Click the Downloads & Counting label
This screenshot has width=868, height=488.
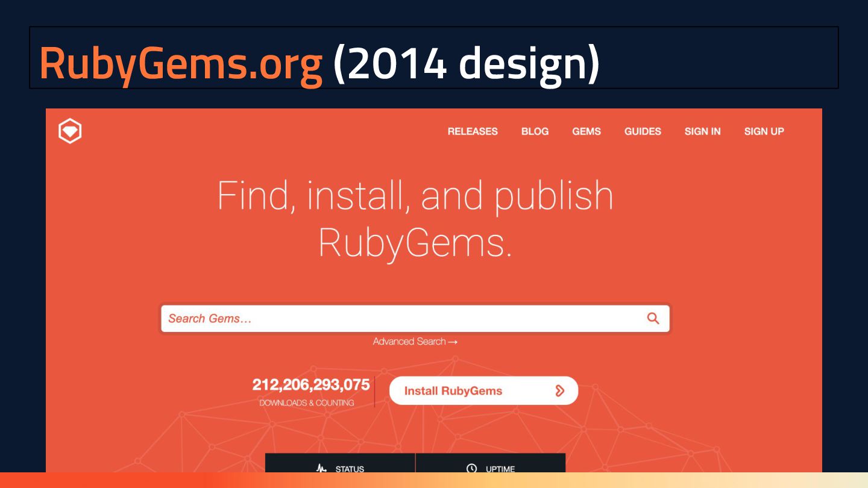point(307,402)
